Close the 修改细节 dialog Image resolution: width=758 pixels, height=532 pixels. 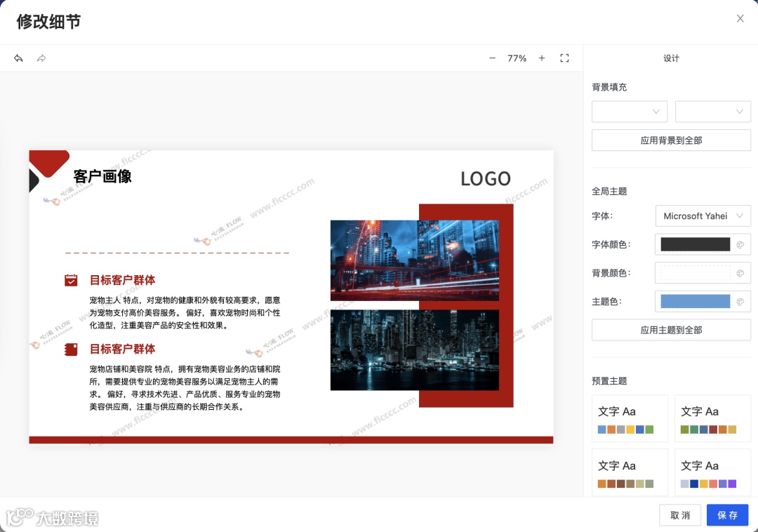[740, 18]
